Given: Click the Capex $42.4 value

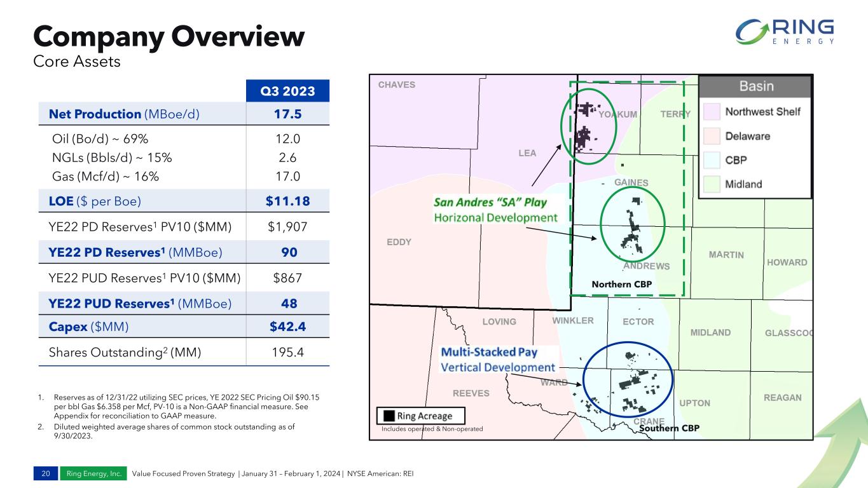Looking at the screenshot, I should tap(287, 327).
